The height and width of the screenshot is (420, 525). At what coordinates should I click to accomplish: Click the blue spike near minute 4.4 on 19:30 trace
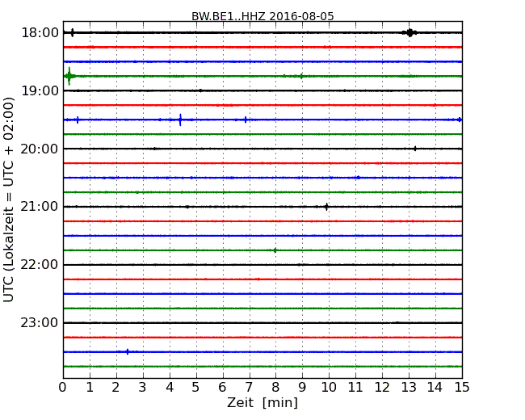tap(180, 120)
